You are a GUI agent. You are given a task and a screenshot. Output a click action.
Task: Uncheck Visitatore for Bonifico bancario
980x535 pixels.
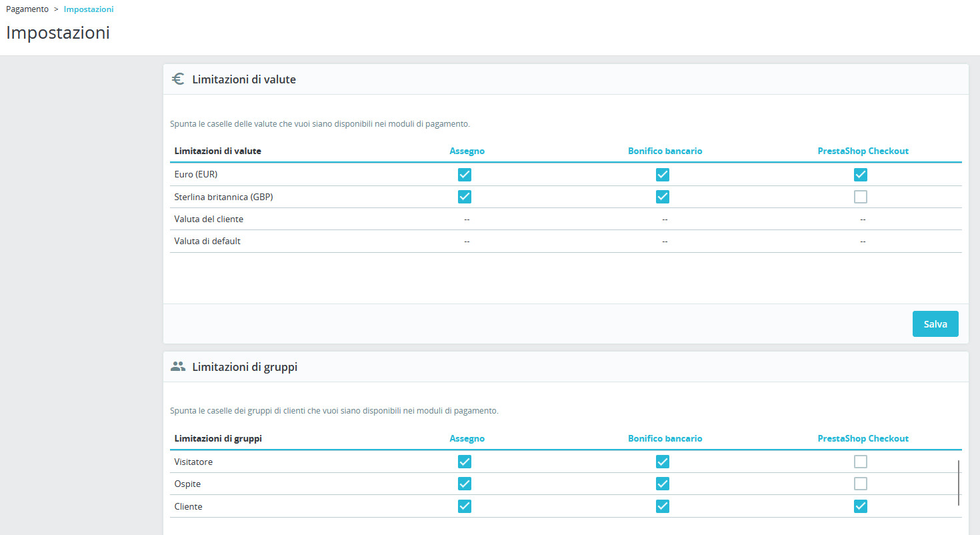(662, 462)
